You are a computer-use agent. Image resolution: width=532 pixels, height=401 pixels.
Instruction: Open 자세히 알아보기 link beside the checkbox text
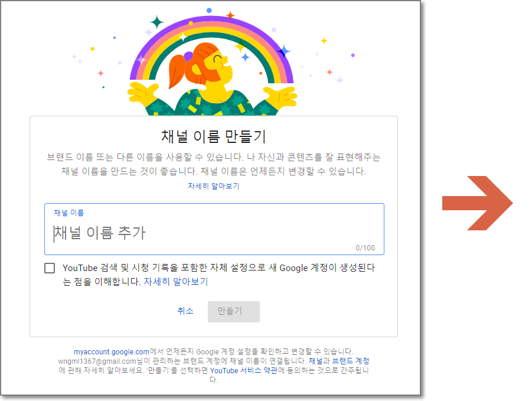pyautogui.click(x=176, y=282)
